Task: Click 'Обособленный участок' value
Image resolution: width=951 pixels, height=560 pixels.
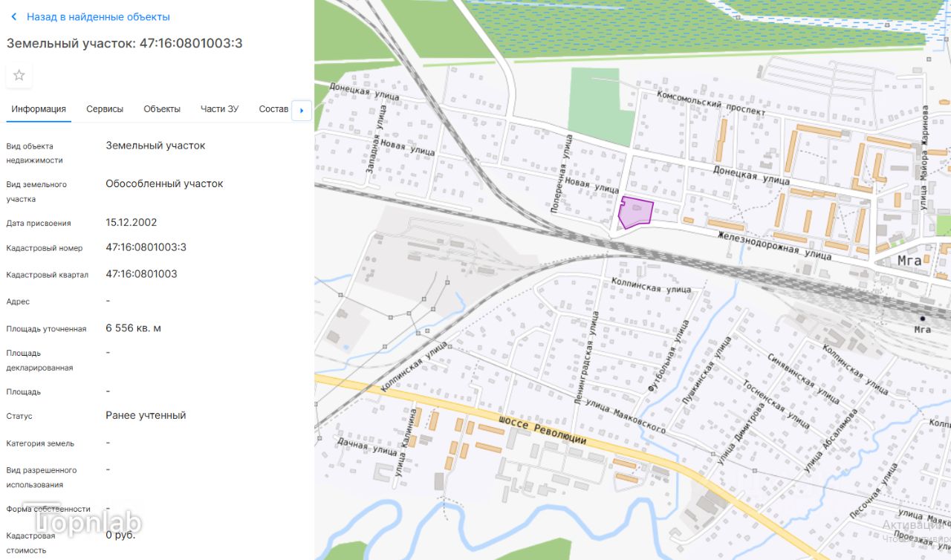Action: click(x=164, y=183)
